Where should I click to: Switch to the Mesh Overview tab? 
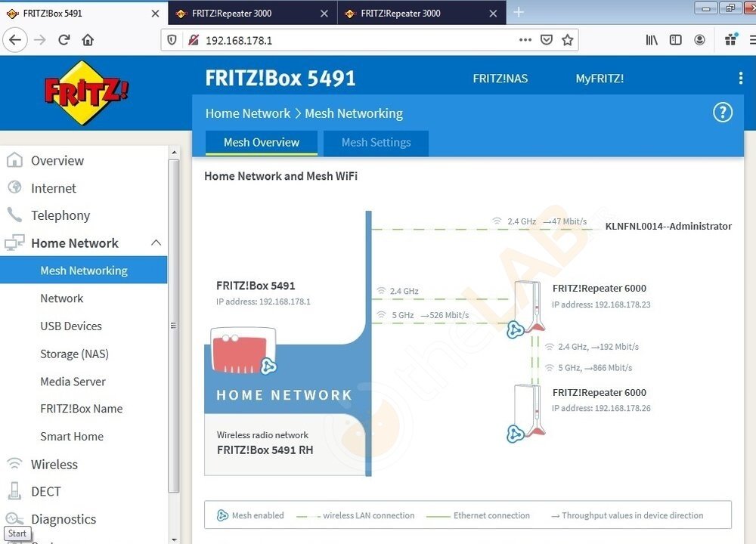[x=262, y=143]
